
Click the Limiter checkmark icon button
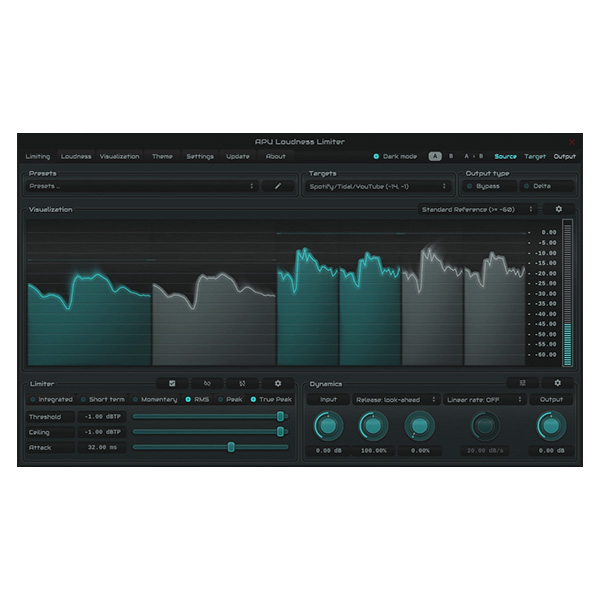coord(172,383)
